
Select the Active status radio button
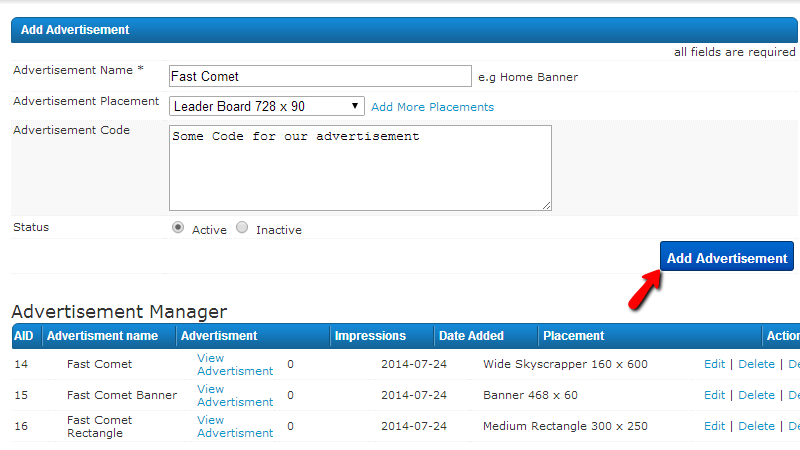point(178,228)
